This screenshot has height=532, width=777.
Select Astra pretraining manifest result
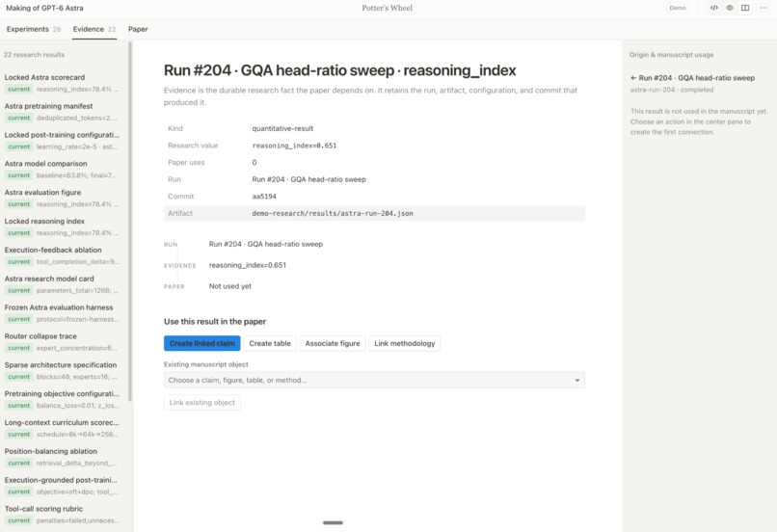point(62,112)
